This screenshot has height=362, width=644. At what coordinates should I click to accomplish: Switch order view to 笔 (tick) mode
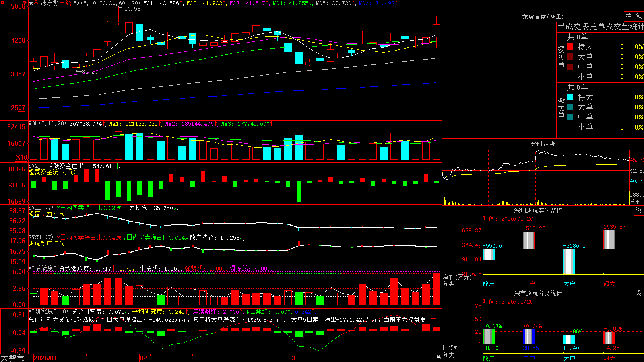(639, 16)
